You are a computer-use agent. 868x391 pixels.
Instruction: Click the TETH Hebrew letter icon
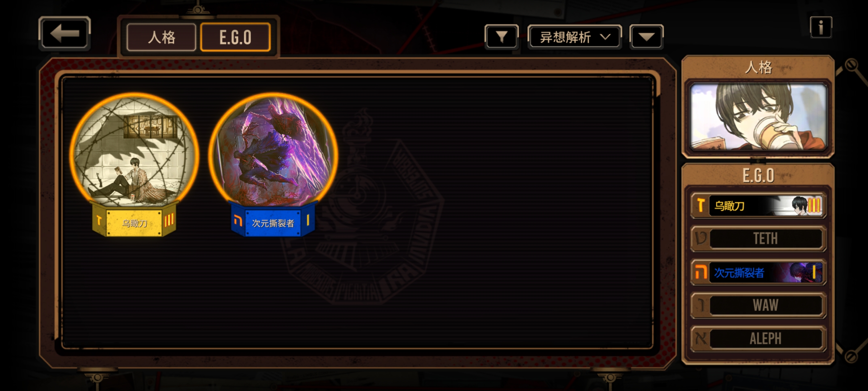701,239
